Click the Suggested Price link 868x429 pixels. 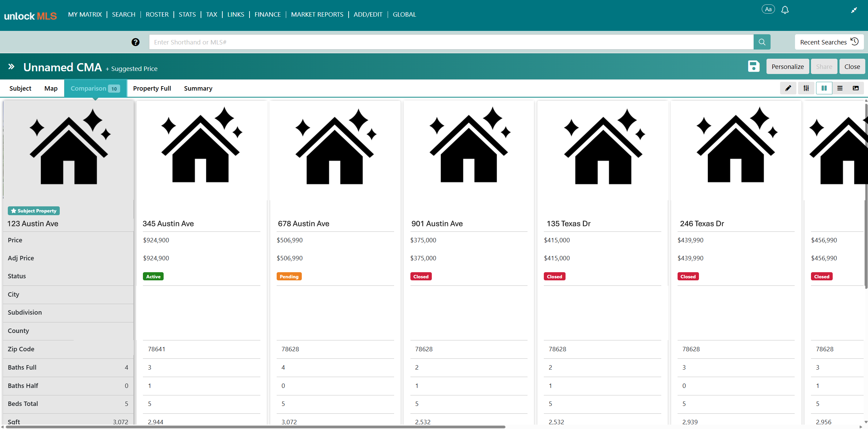131,69
